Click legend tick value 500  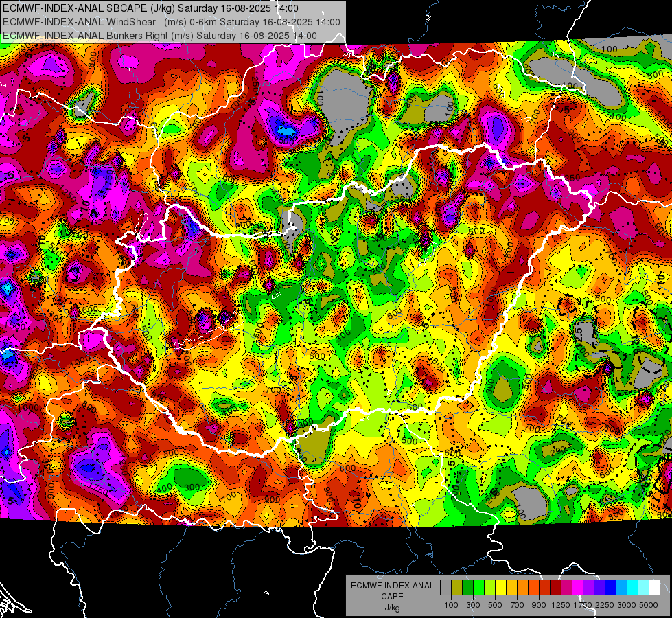[x=495, y=605]
